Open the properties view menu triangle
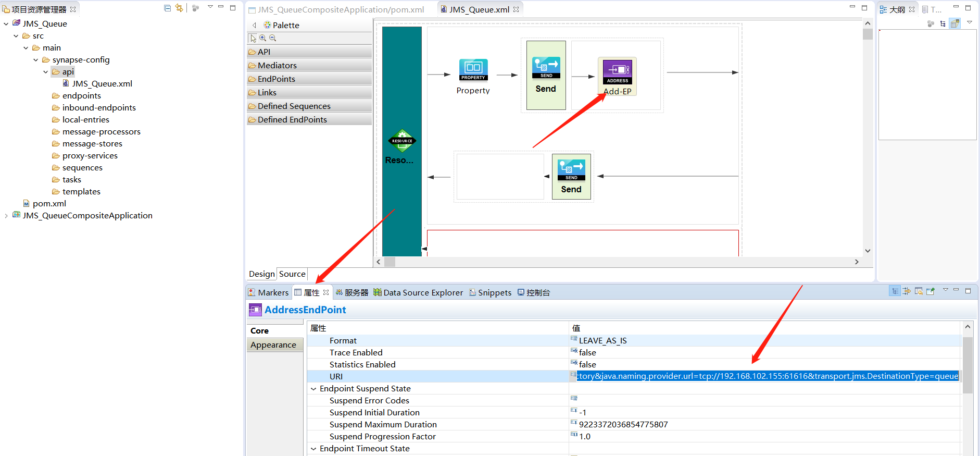 946,290
